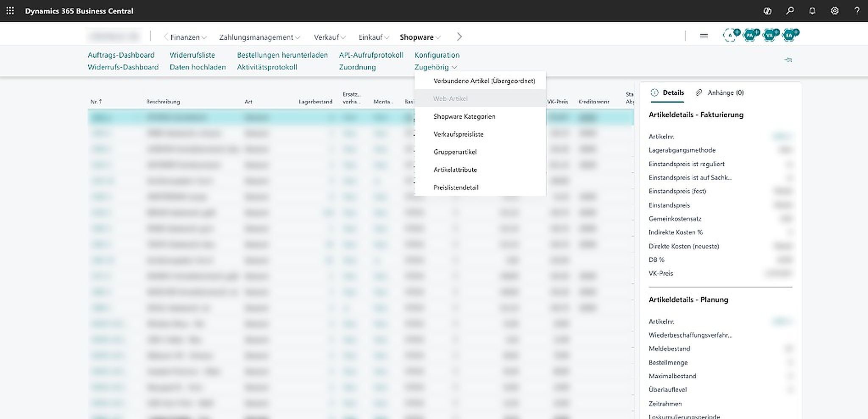Image resolution: width=868 pixels, height=419 pixels.
Task: Click the Maximalbestand field label
Action: [x=672, y=376]
